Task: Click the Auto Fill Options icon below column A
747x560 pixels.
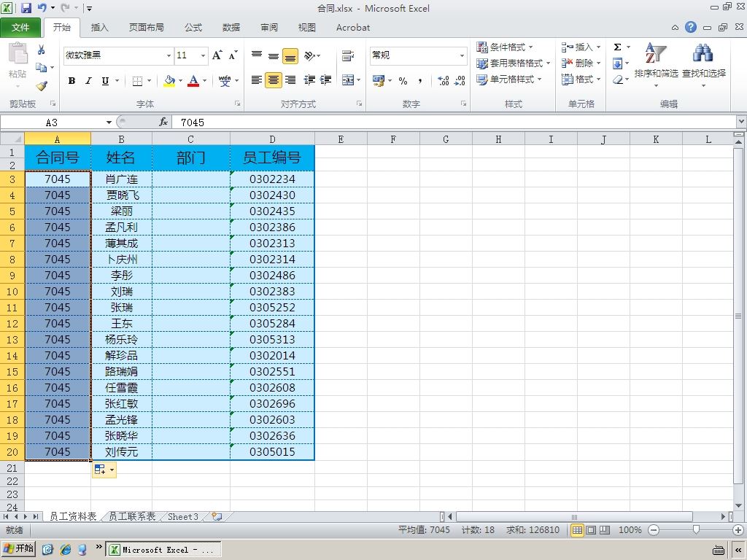Action: [104, 470]
